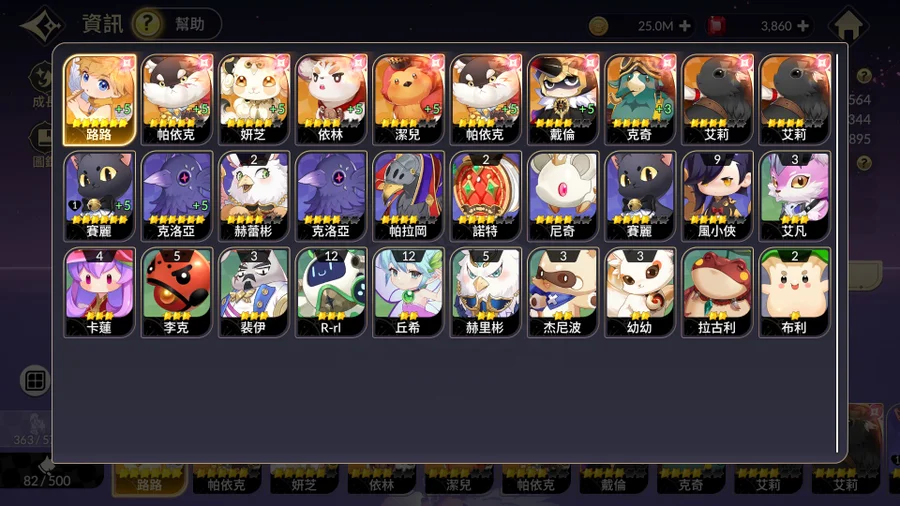Choose the 李克 red ladybug card
Viewport: 900px width, 506px height.
pyautogui.click(x=177, y=293)
